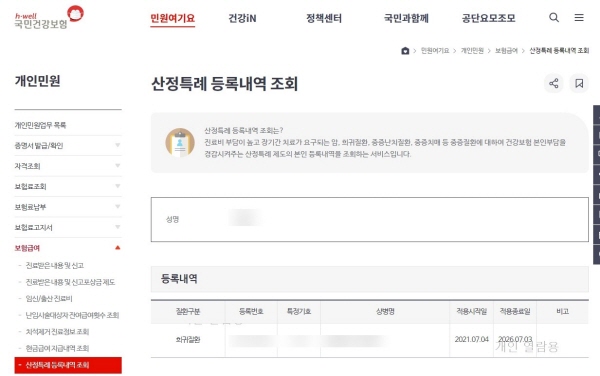The image size is (600, 376).
Task: Open 진료받은 내용 및 신고포상금 제도
Action: coord(70,282)
